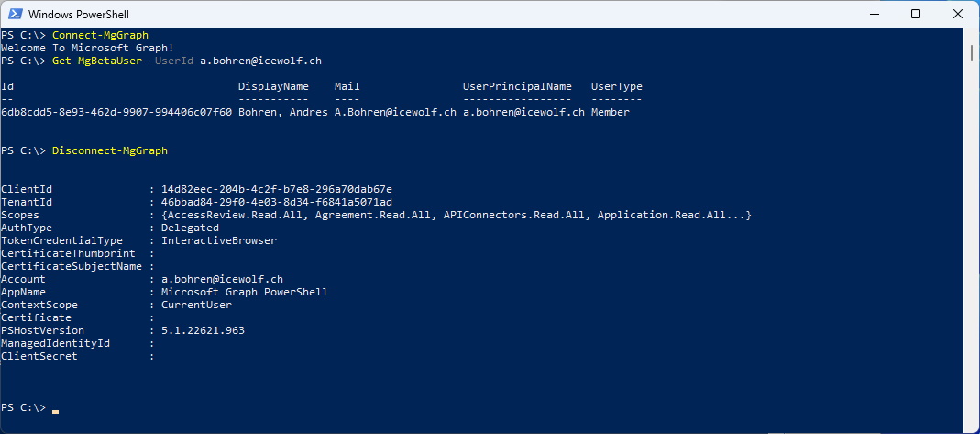Click the A.Bohren@icewolf.ch Mail value
The image size is (980, 434).
coord(395,112)
